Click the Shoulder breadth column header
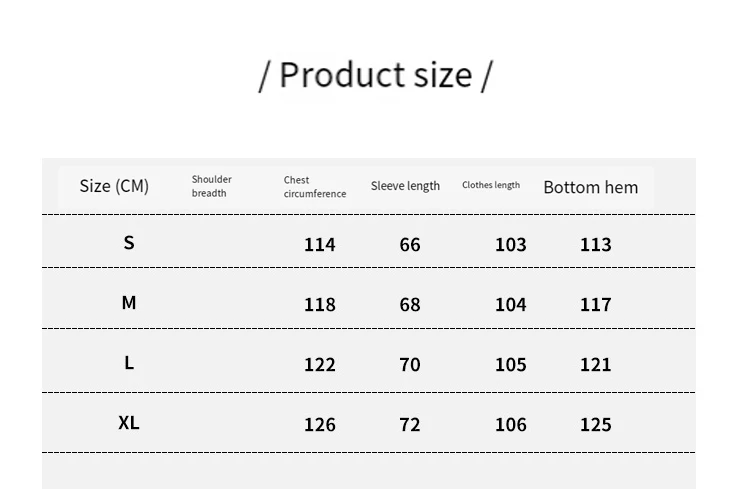Image resolution: width=750 pixels, height=489 pixels. pyautogui.click(x=212, y=186)
